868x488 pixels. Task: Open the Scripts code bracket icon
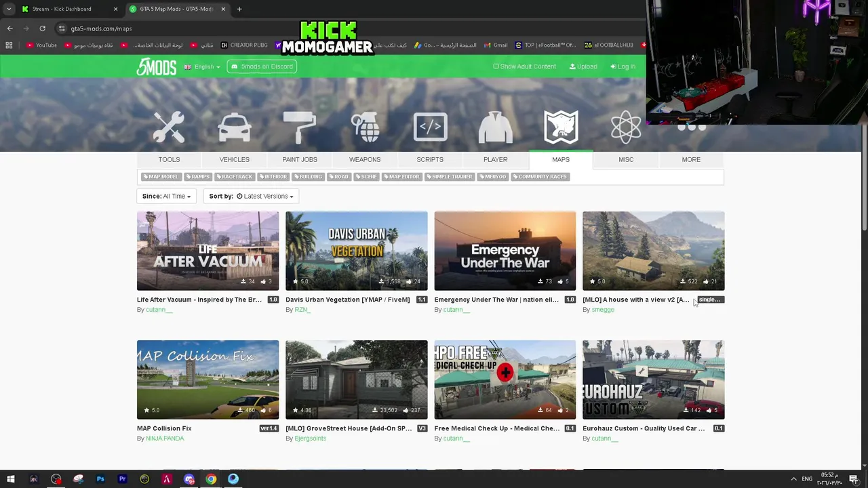pyautogui.click(x=430, y=127)
